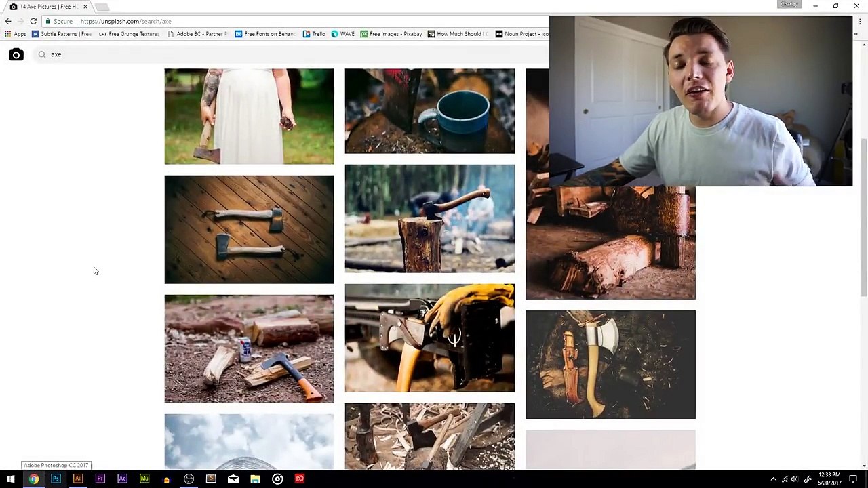The height and width of the screenshot is (488, 868).
Task: Open the Trello bookmark
Action: [314, 34]
